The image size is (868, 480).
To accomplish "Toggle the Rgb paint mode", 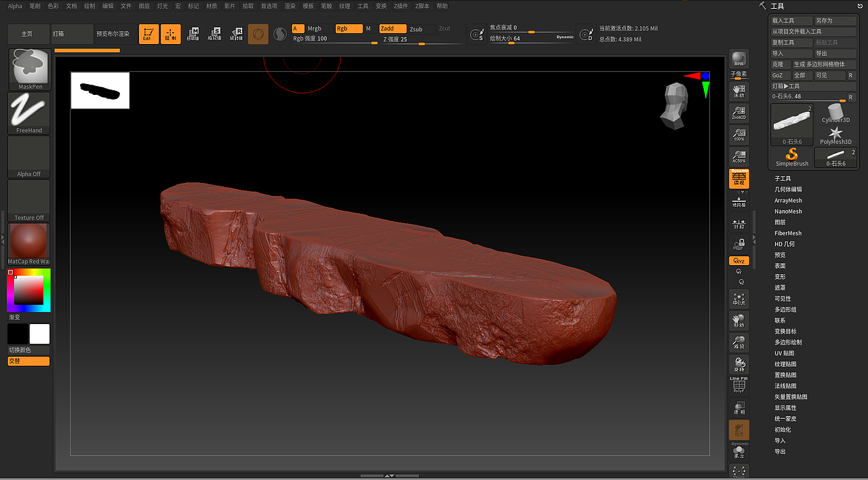I will pos(349,28).
